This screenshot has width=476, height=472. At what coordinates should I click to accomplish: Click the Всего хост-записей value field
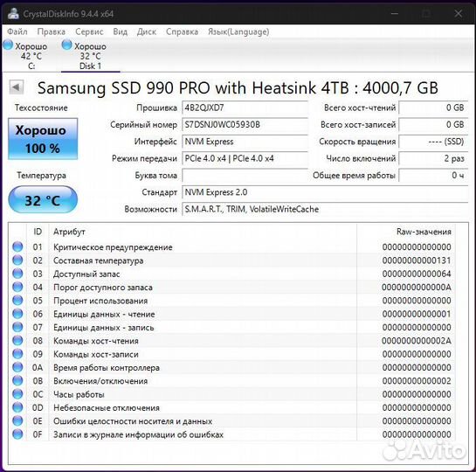click(433, 124)
